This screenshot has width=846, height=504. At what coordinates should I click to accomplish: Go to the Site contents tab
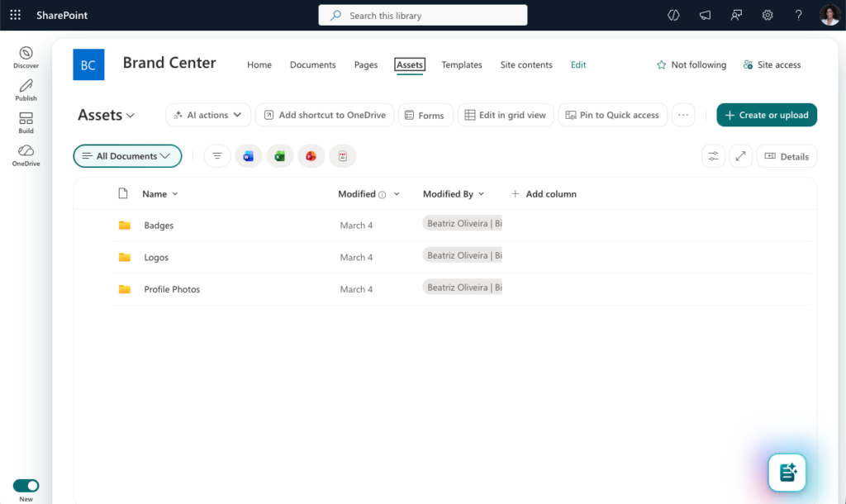pyautogui.click(x=526, y=64)
